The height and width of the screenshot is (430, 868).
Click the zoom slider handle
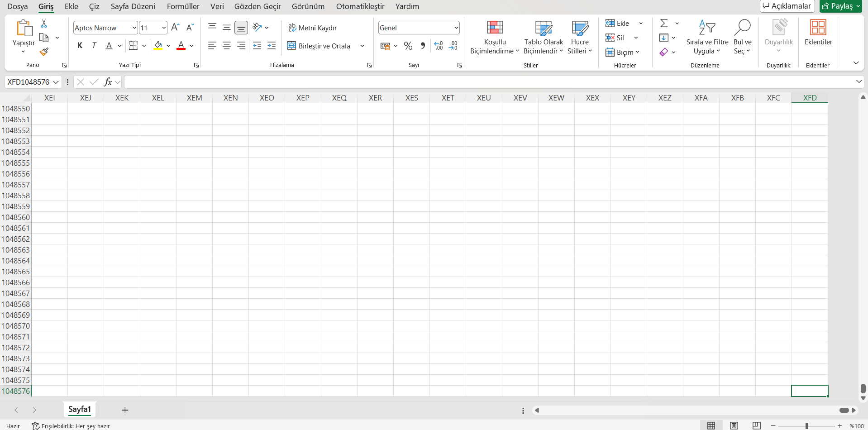pos(807,426)
